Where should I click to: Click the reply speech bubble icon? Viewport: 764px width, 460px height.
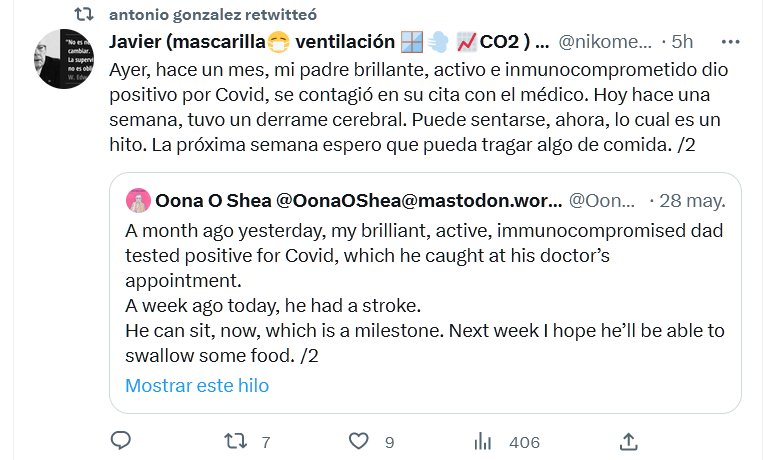click(x=121, y=441)
